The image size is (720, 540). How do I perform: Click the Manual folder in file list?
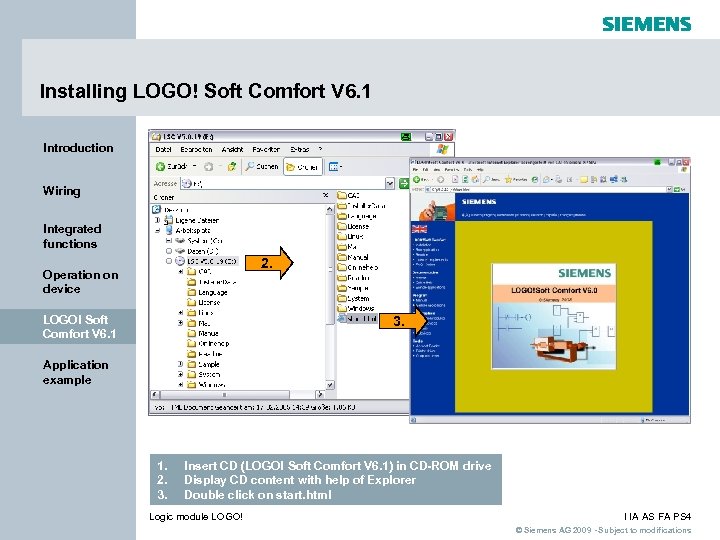click(353, 257)
